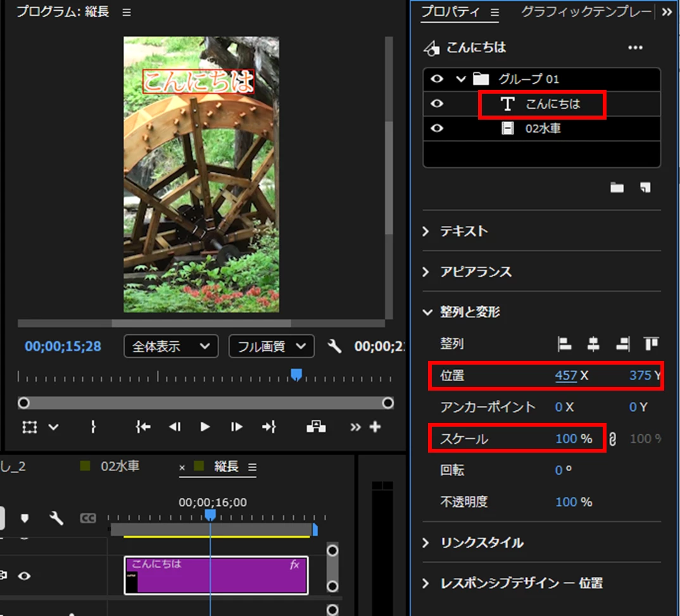Toggle visibility of グループ 01

tap(437, 79)
